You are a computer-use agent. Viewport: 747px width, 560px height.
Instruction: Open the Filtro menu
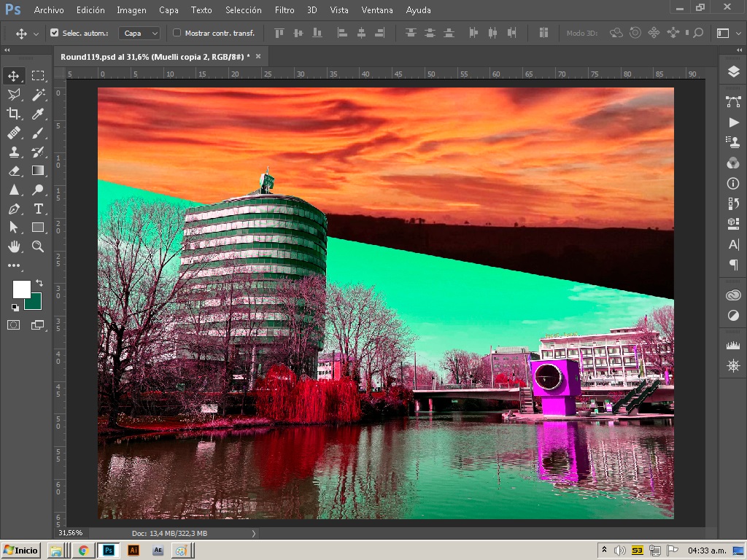pos(285,10)
